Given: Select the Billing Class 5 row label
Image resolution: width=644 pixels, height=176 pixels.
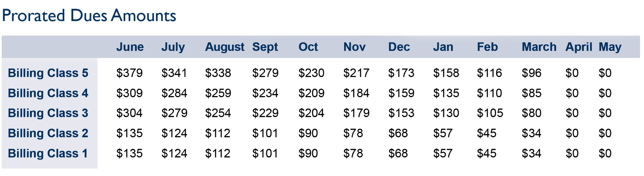Looking at the screenshot, I should (x=48, y=73).
